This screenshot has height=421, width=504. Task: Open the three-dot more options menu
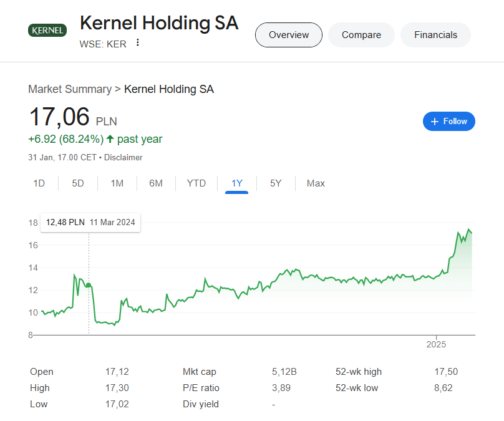(x=138, y=43)
